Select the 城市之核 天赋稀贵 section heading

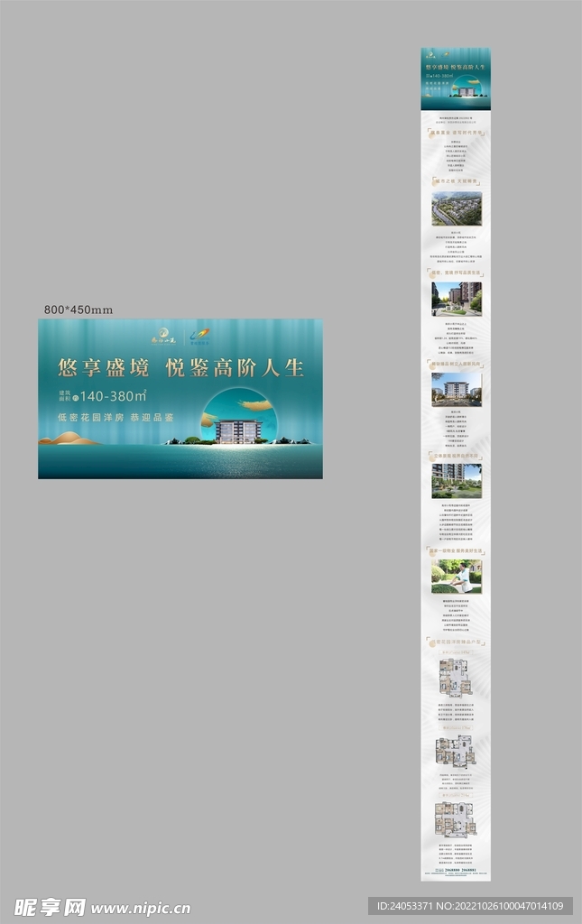(x=456, y=181)
